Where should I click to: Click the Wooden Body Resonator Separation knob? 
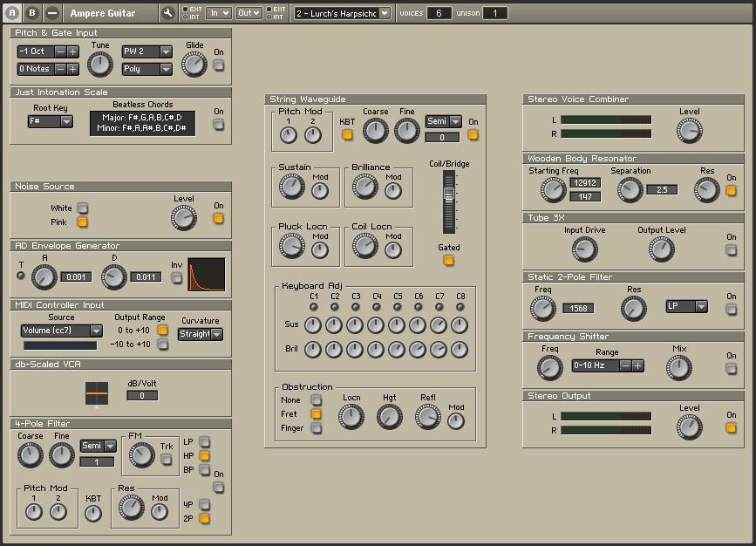[x=630, y=189]
